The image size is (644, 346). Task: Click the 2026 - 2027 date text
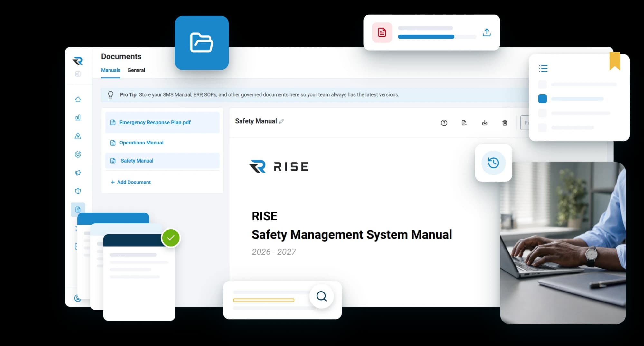tap(274, 252)
